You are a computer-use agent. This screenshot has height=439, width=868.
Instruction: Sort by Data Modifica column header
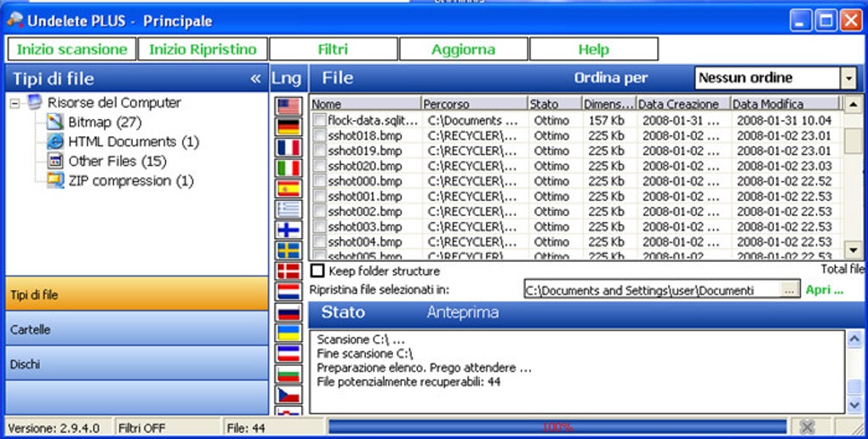(785, 104)
